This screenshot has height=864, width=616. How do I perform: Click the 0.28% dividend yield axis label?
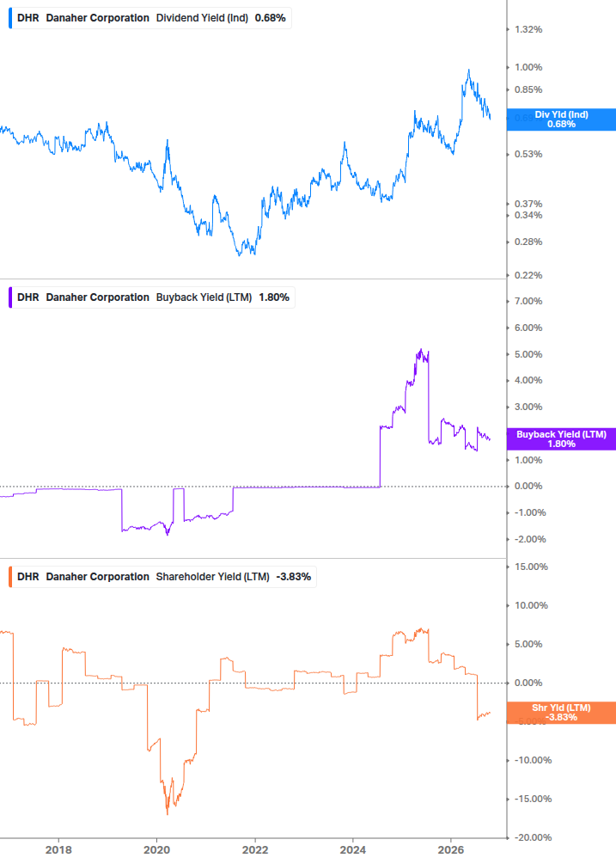coord(528,242)
